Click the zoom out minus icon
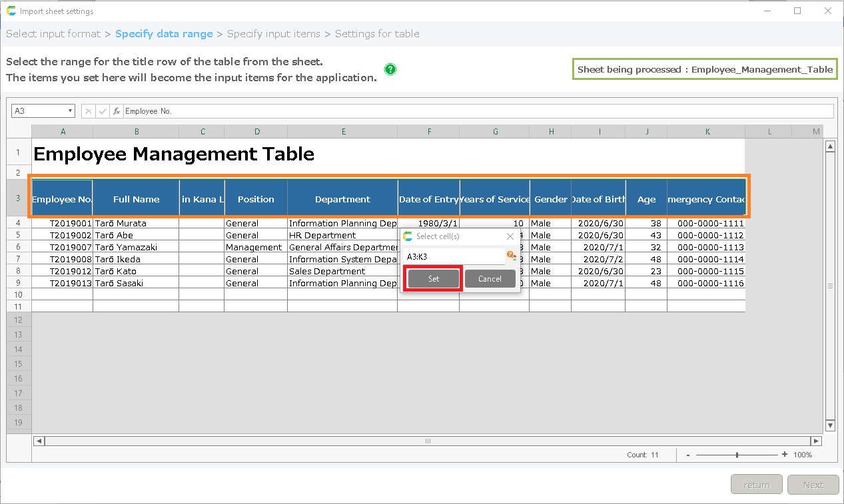Screen dimensions: 844x504 (x=688, y=455)
